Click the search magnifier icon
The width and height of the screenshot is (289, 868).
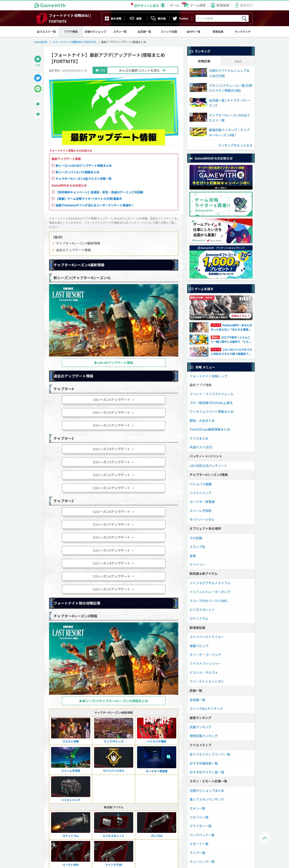(244, 18)
